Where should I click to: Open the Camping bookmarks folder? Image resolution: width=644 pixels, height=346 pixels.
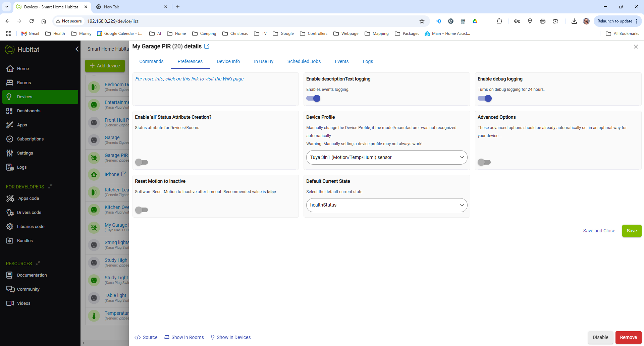[x=204, y=34]
